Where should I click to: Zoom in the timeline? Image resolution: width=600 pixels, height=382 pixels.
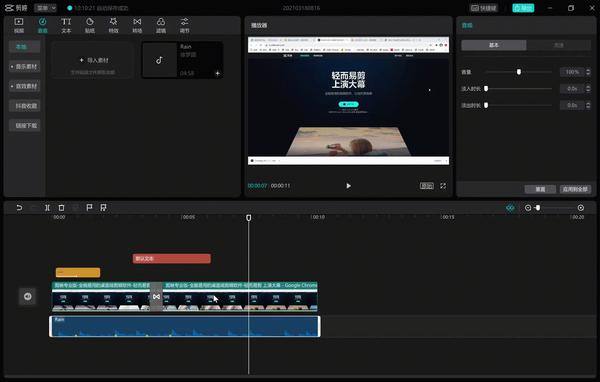pyautogui.click(x=580, y=208)
